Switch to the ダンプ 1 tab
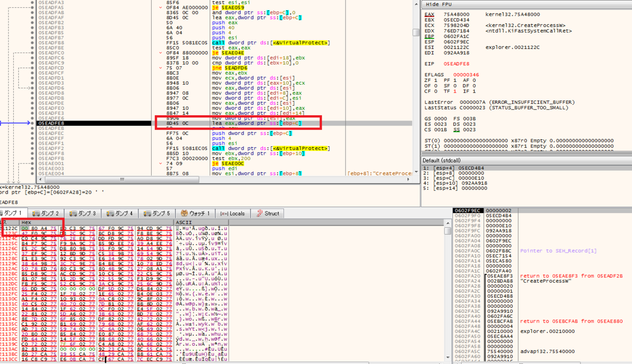Image resolution: width=632 pixels, height=364 pixels. click(x=12, y=214)
